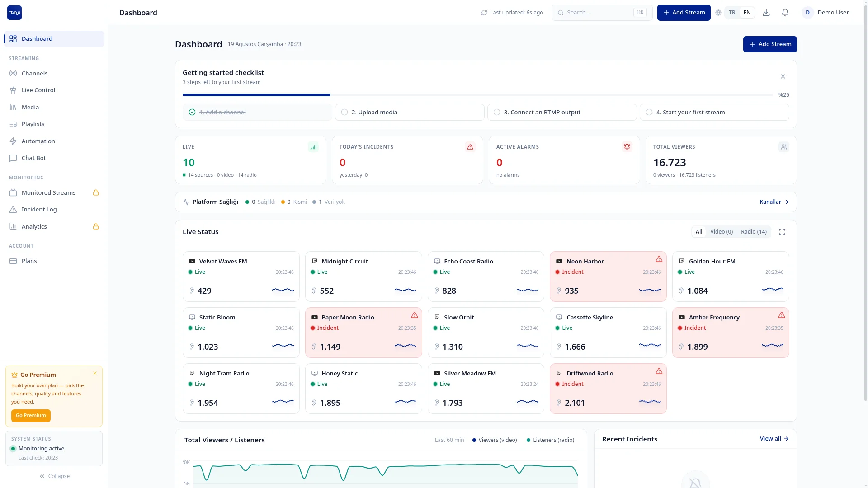
Task: Dismiss the Getting started checklist
Action: point(783,77)
